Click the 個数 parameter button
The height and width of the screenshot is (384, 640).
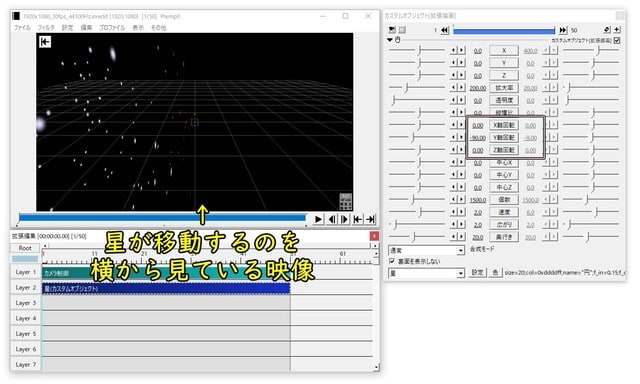(504, 200)
